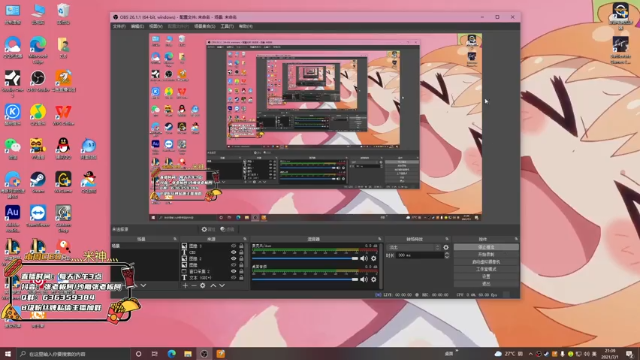Viewport: 640px width, 360px height.
Task: Open the 滤镜 filters button above the docks
Action: (227, 229)
